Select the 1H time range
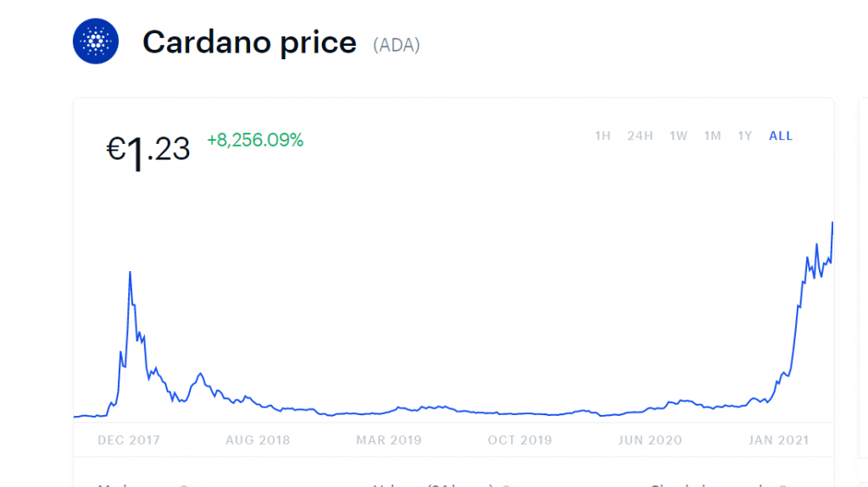This screenshot has height=487, width=868. pos(603,136)
